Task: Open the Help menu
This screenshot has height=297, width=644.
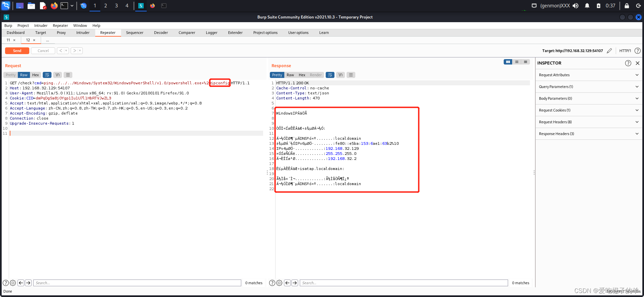Action: coord(97,26)
